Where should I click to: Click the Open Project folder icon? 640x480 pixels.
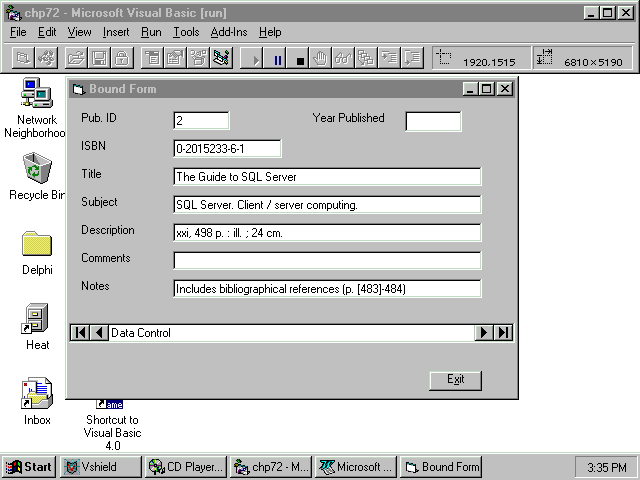point(76,59)
